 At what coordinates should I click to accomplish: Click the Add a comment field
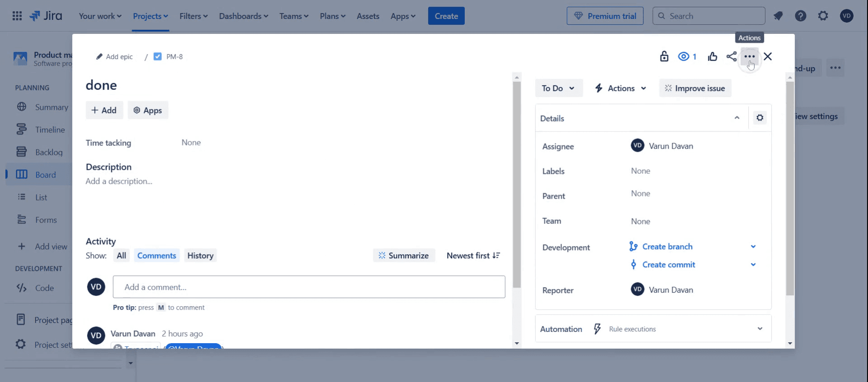coord(309,287)
